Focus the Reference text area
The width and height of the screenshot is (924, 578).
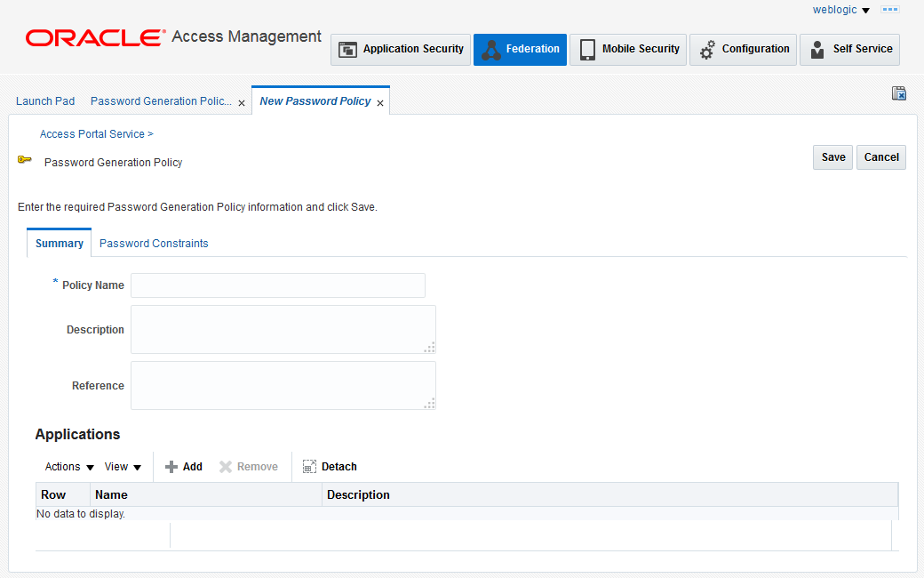(283, 386)
